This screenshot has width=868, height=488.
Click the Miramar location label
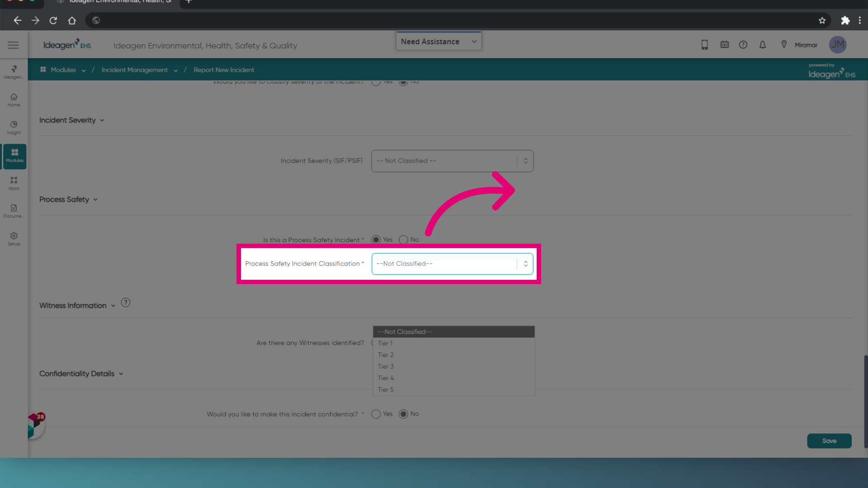coord(806,45)
